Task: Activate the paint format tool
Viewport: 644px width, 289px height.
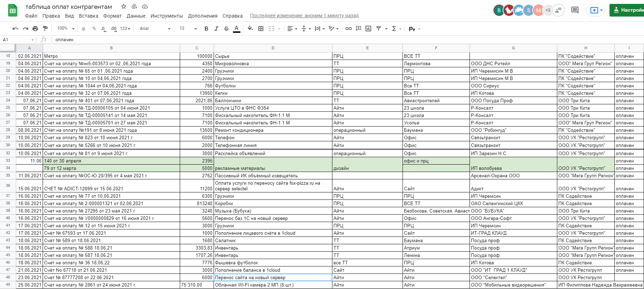Action: click(x=45, y=29)
